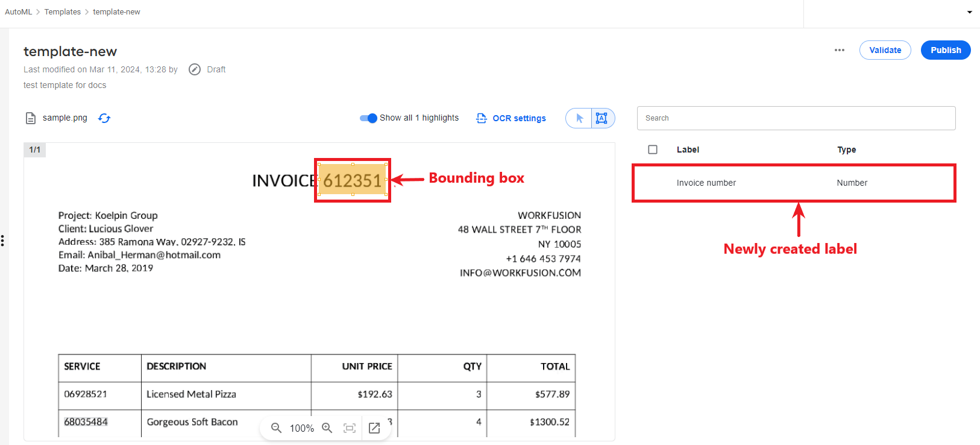The image size is (980, 445).
Task: Click the template-new breadcrumb
Action: point(116,12)
